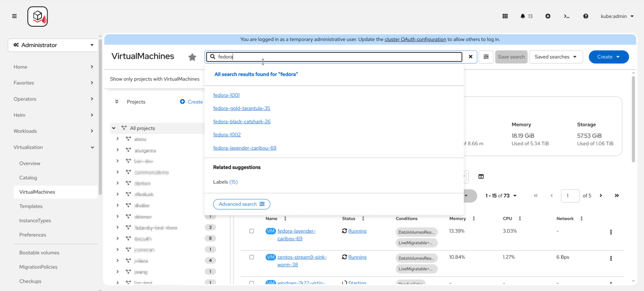Open the advanced search filter icon button
Viewport: 644px width, 291px height.
click(x=486, y=57)
